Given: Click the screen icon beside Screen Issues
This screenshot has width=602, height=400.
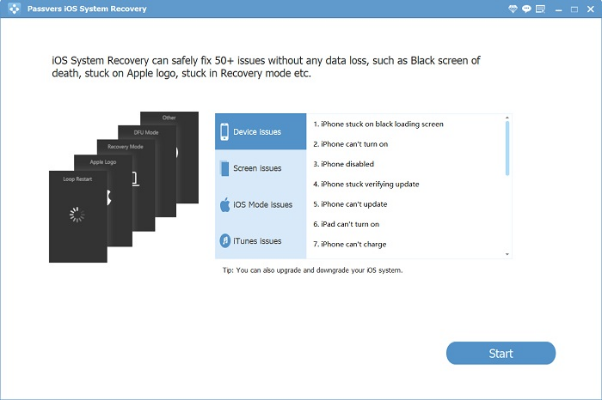Looking at the screenshot, I should (224, 168).
